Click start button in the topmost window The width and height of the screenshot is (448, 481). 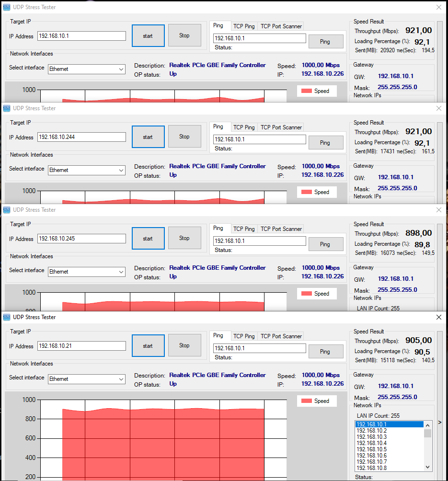(148, 36)
